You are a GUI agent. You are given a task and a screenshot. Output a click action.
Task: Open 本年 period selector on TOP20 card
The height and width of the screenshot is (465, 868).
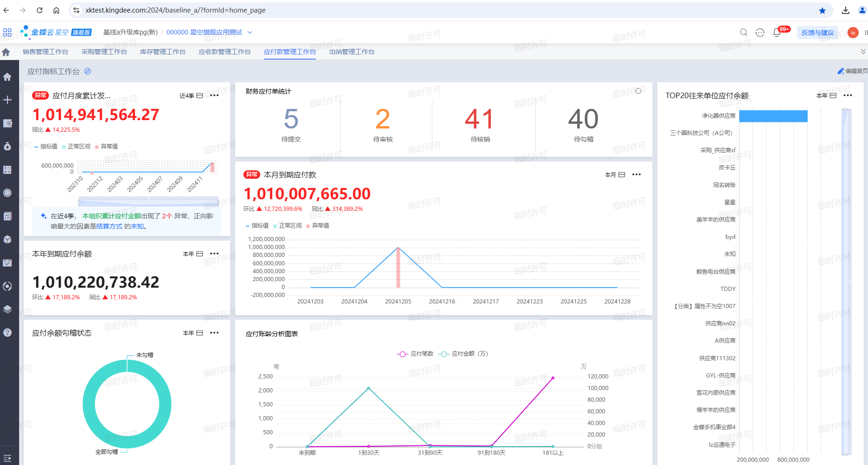coord(826,95)
